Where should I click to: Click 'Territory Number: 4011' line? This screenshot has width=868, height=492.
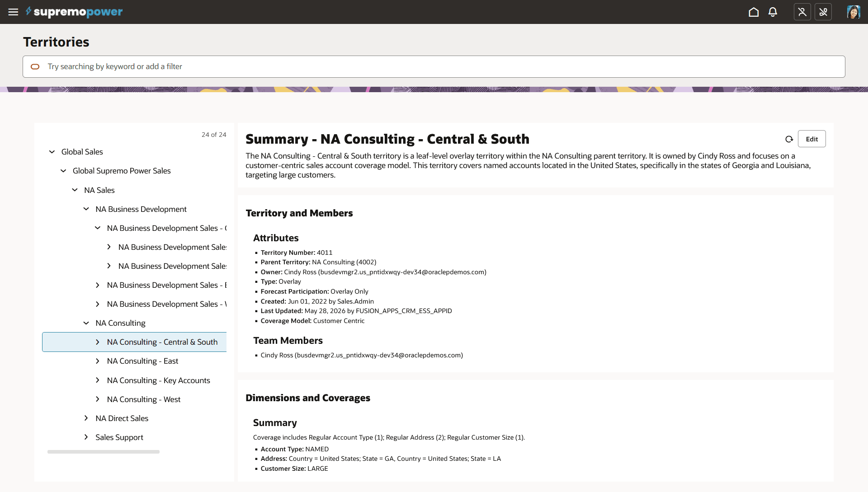coord(297,253)
